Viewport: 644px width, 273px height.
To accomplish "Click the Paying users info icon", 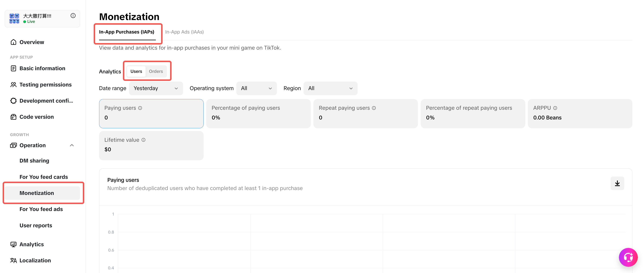I will pos(140,108).
